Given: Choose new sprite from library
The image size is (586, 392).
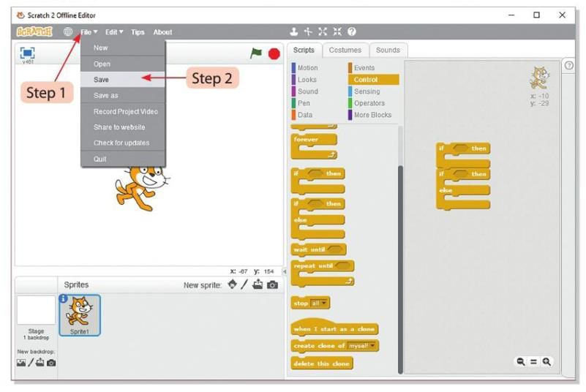Looking at the screenshot, I should coord(232,284).
